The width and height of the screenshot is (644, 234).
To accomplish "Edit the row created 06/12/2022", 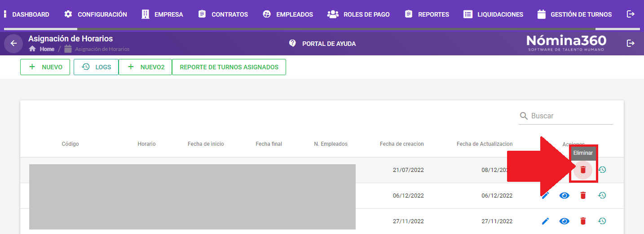I will pos(545,195).
